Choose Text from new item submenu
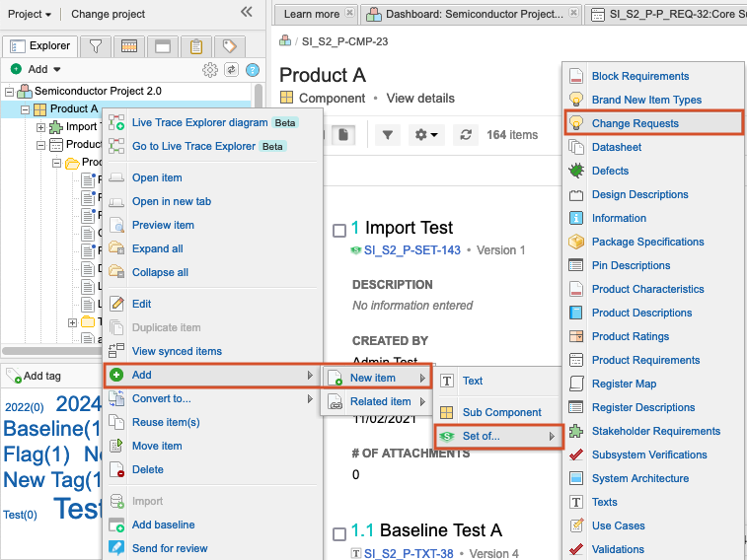The width and height of the screenshot is (747, 560). point(473,381)
